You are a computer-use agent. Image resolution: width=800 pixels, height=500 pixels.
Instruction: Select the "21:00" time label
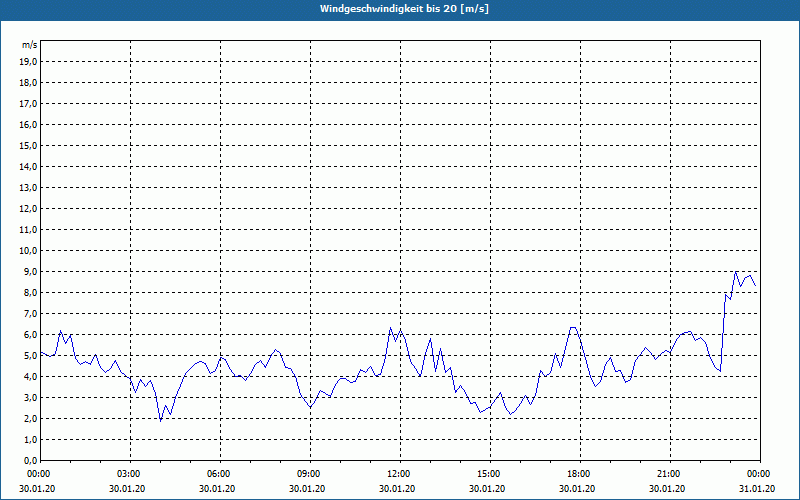pyautogui.click(x=669, y=474)
